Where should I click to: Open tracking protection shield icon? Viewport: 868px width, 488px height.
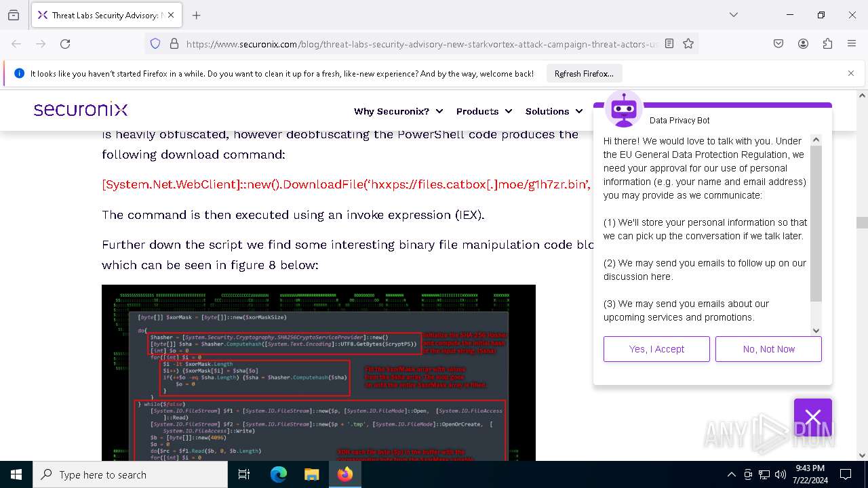[x=155, y=43]
